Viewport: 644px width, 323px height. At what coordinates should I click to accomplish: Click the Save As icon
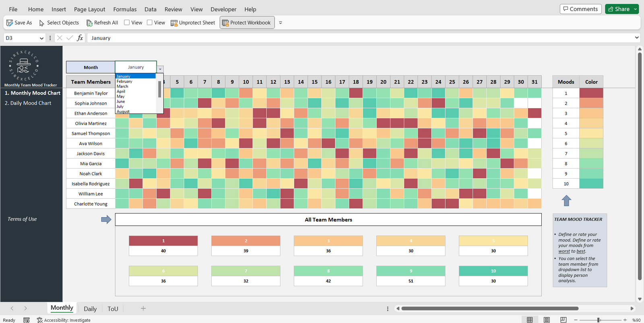pos(10,23)
